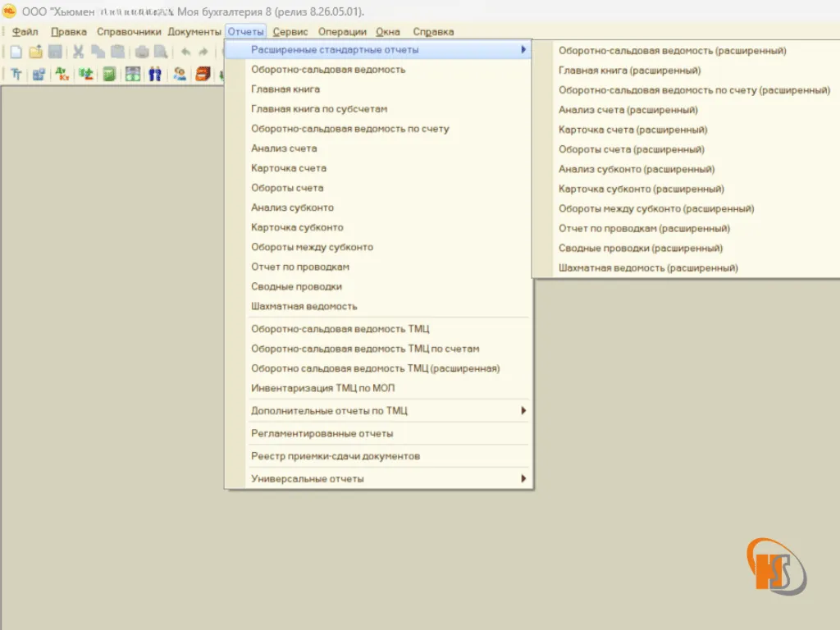Click the gray-green grid table icon

[x=133, y=74]
